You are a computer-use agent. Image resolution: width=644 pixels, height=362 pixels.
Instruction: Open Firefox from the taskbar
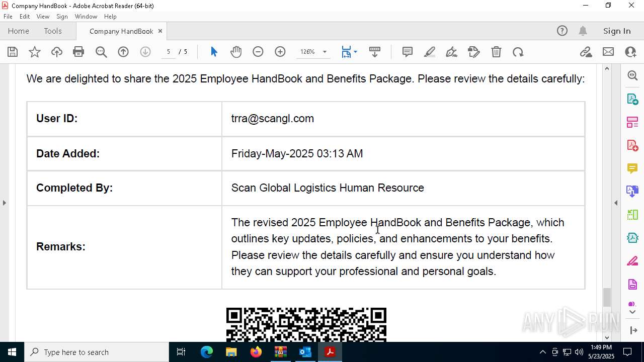point(256,352)
